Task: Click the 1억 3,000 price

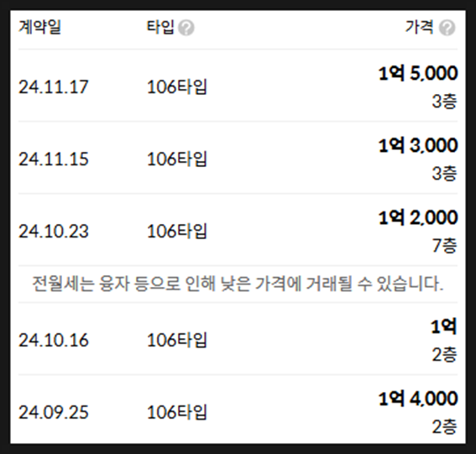Action: pyautogui.click(x=418, y=146)
